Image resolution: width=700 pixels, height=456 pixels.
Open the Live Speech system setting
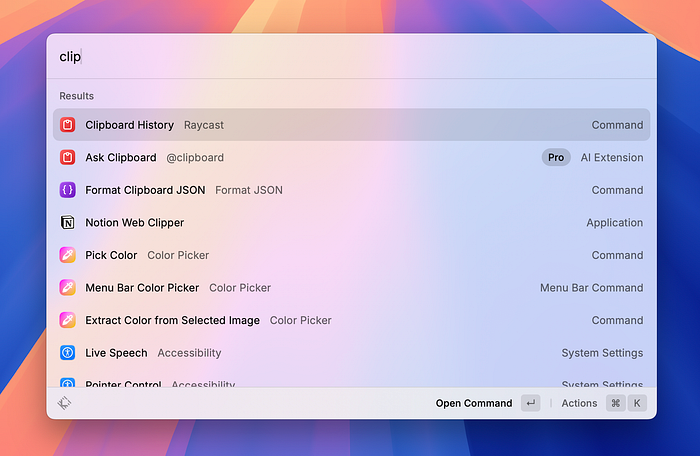[x=351, y=353]
